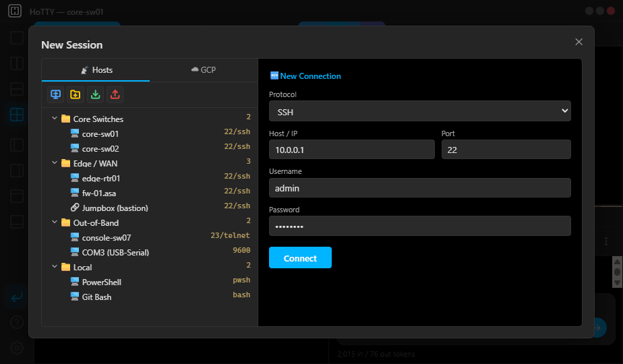Click the Local folder icon

click(66, 267)
